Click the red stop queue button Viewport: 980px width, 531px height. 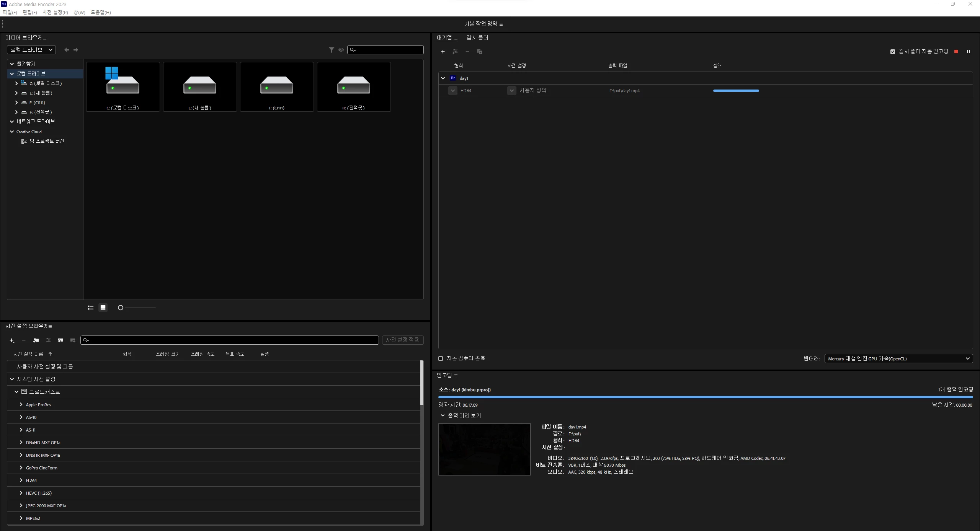[956, 51]
